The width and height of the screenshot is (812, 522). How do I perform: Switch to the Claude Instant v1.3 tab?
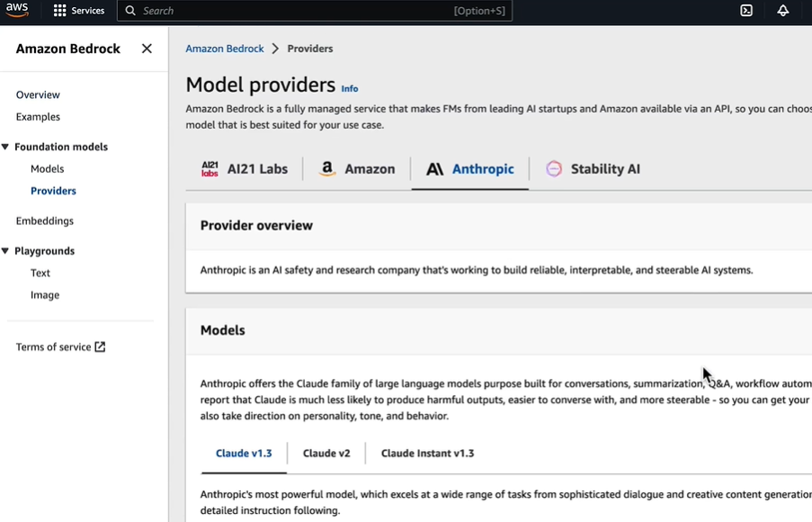click(x=427, y=454)
